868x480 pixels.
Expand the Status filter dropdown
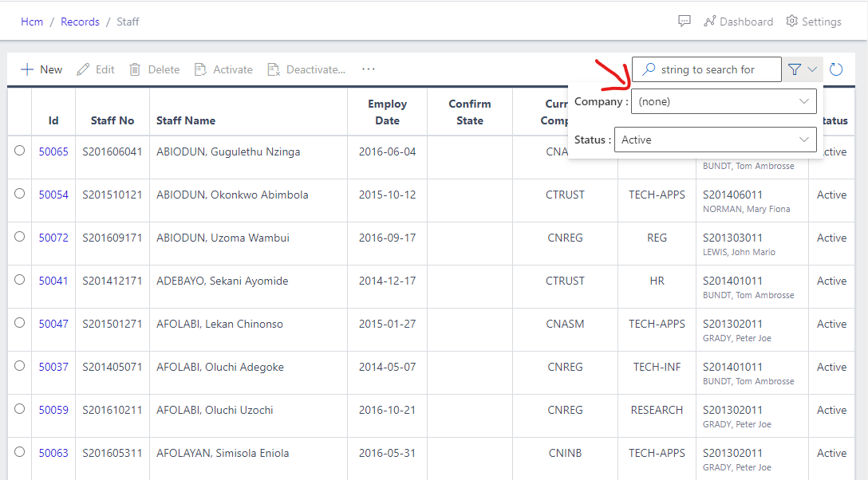click(x=715, y=140)
